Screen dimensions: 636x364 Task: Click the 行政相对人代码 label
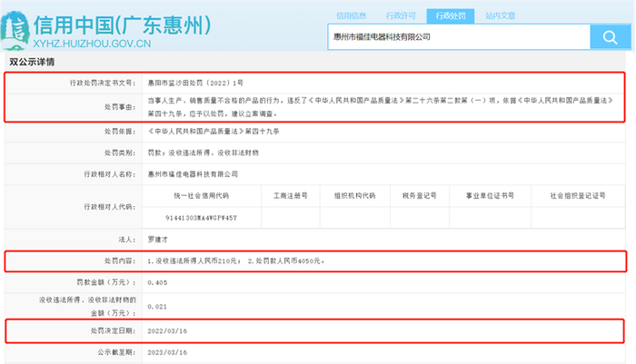click(110, 207)
